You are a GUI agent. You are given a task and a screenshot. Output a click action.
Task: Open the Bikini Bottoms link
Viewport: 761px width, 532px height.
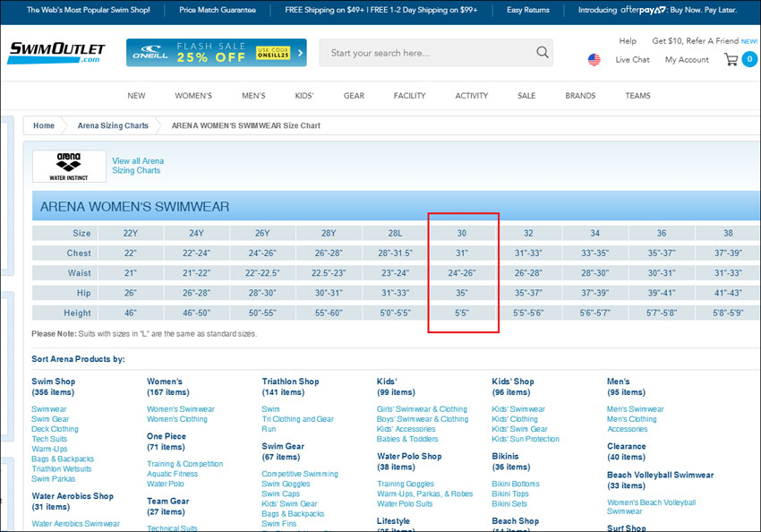tap(516, 484)
